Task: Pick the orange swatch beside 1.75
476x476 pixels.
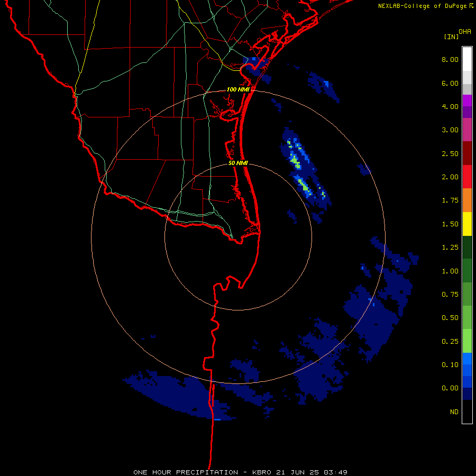Action: pyautogui.click(x=467, y=200)
